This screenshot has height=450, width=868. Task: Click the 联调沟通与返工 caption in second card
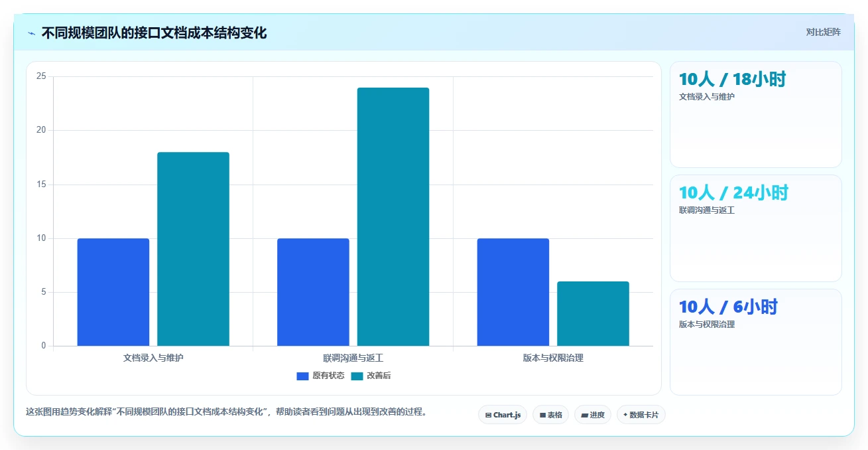707,210
